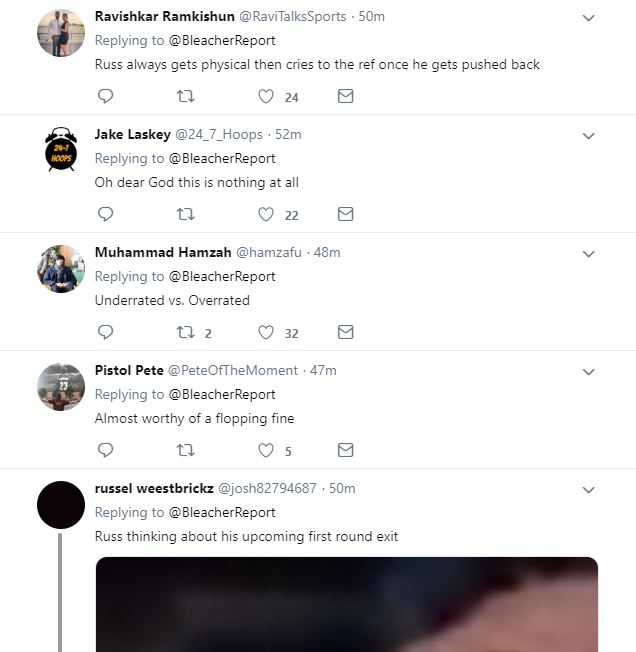Reply to Pistol Pete's flopping fine tweet

(105, 450)
